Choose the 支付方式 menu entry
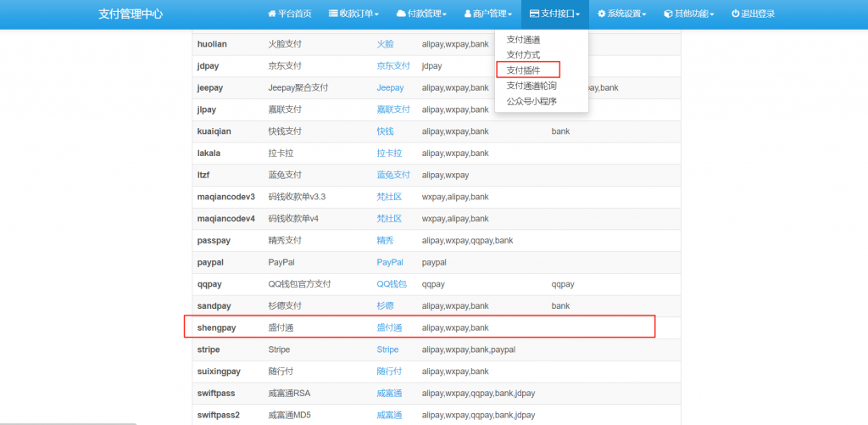This screenshot has width=868, height=425. click(523, 54)
